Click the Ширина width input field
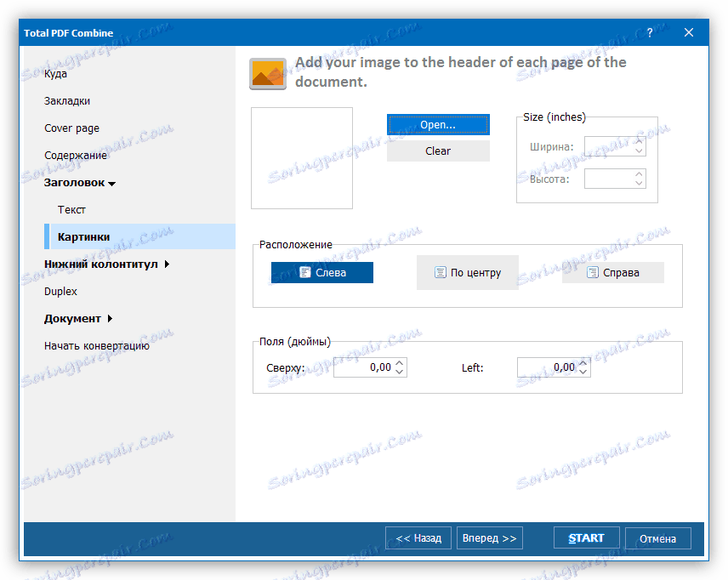 point(609,146)
